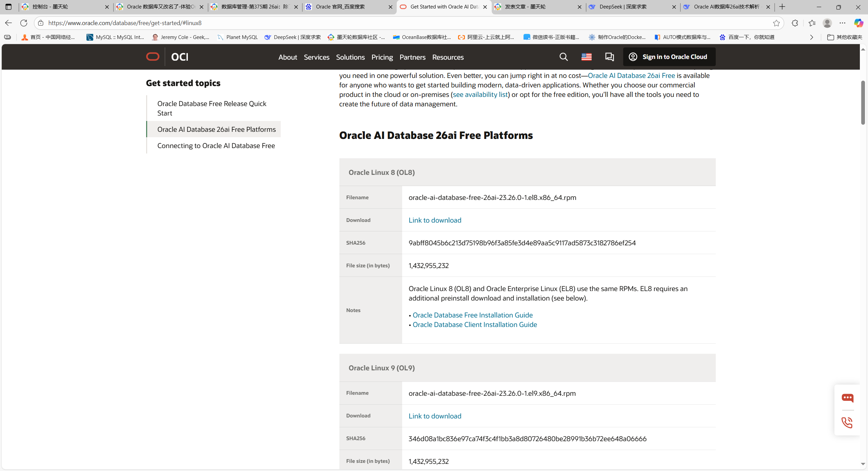Click the red phone call icon

coord(847,423)
